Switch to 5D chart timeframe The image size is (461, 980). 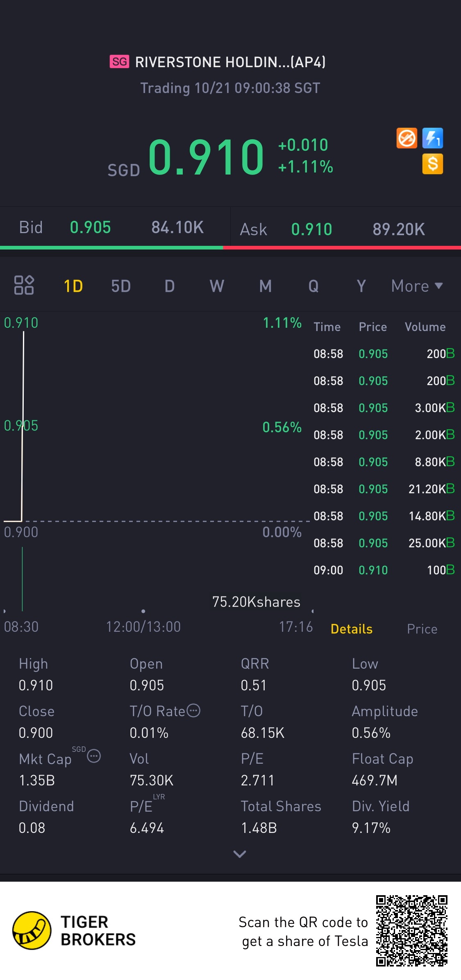(x=121, y=286)
